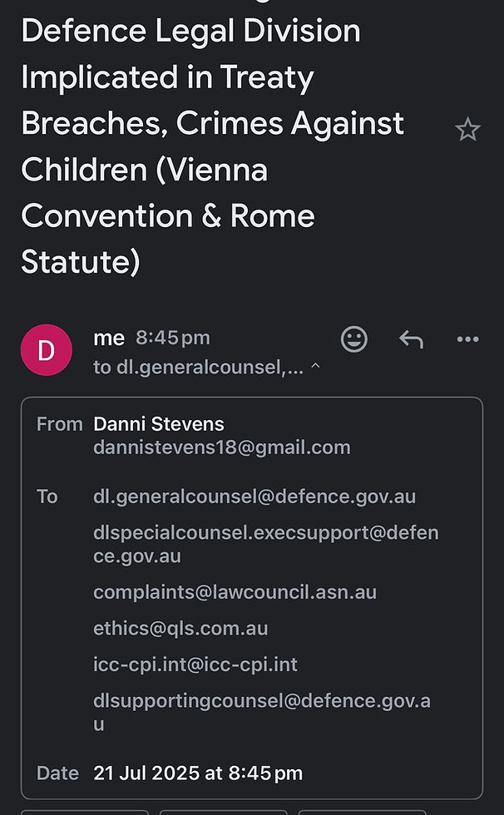Tap the 'me' sender label
Screen dimensions: 504x815
(109, 338)
